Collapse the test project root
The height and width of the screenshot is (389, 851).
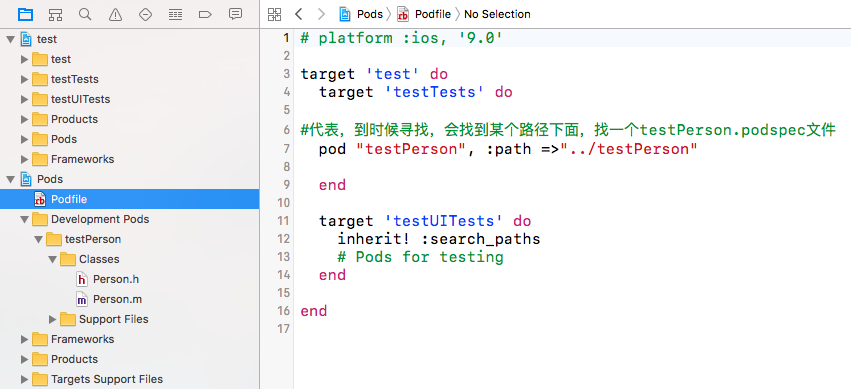(x=11, y=39)
